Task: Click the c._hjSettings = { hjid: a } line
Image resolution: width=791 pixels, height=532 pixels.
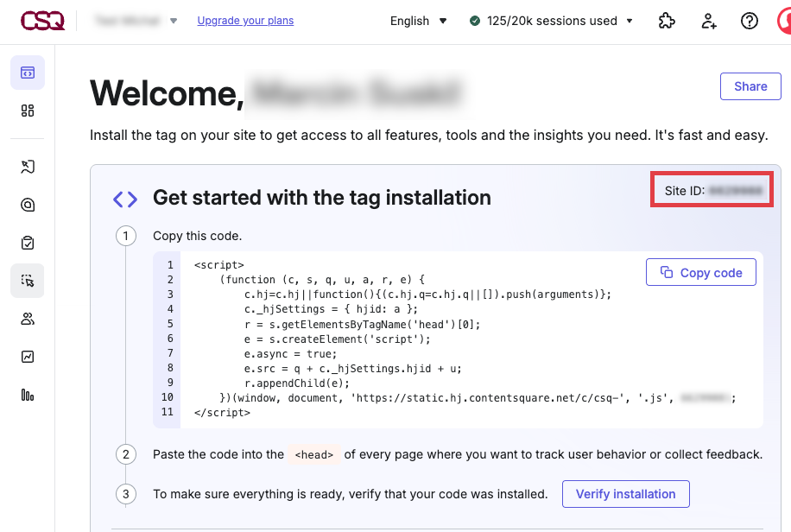Action: pyautogui.click(x=331, y=309)
